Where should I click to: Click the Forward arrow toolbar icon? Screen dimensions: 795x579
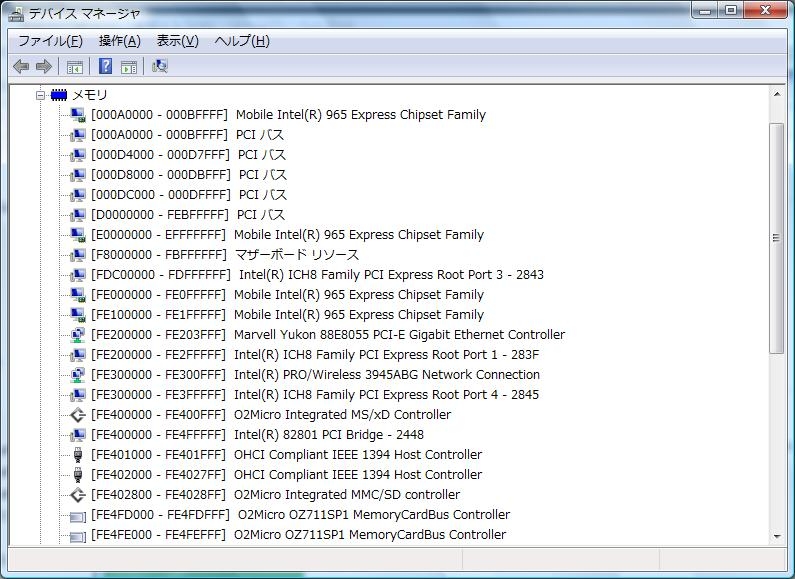click(x=44, y=66)
